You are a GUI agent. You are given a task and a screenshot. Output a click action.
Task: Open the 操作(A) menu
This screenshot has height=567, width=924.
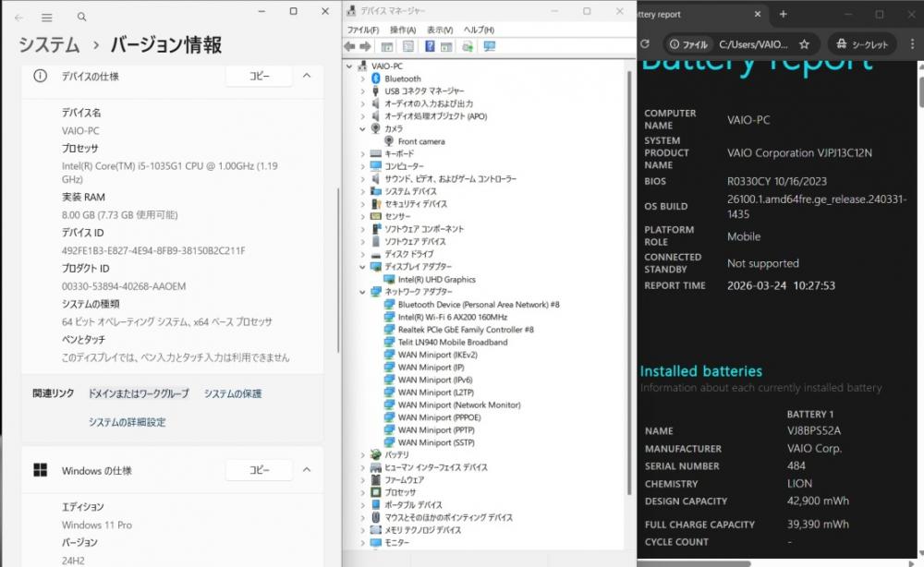tap(403, 30)
